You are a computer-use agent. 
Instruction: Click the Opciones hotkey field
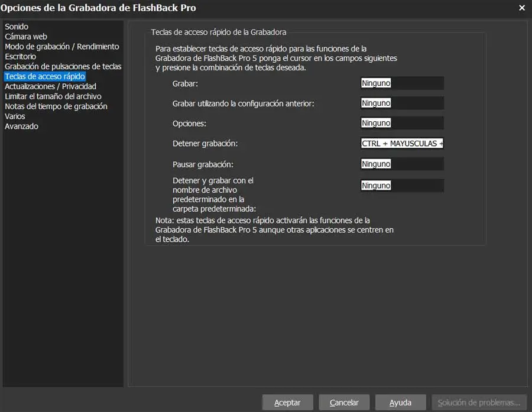tap(402, 123)
